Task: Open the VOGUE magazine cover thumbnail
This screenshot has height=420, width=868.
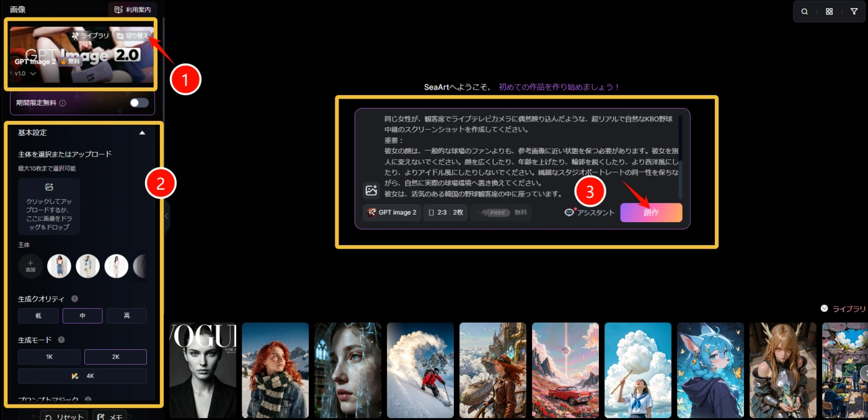Action: pyautogui.click(x=203, y=370)
